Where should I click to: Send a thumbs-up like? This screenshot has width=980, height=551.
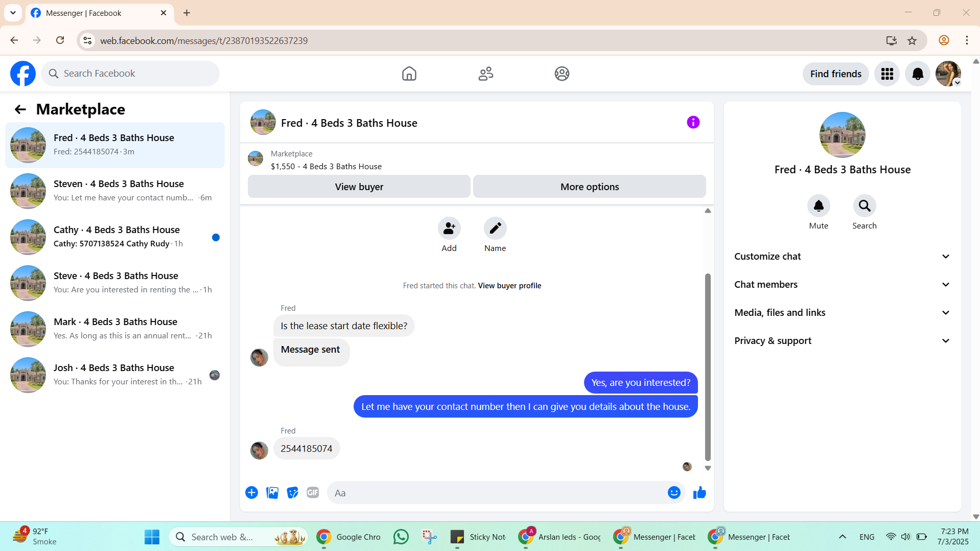699,493
